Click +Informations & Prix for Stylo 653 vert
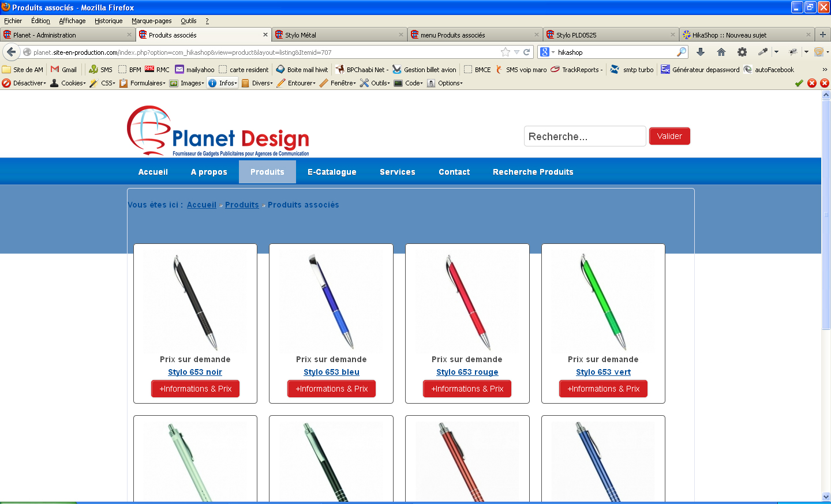The width and height of the screenshot is (831, 504). pos(604,389)
